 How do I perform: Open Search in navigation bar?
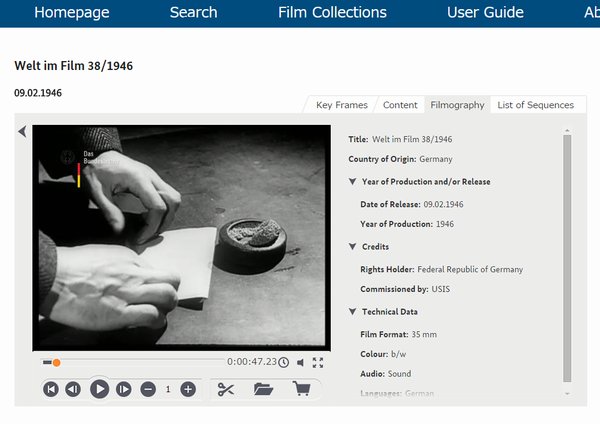(x=194, y=12)
